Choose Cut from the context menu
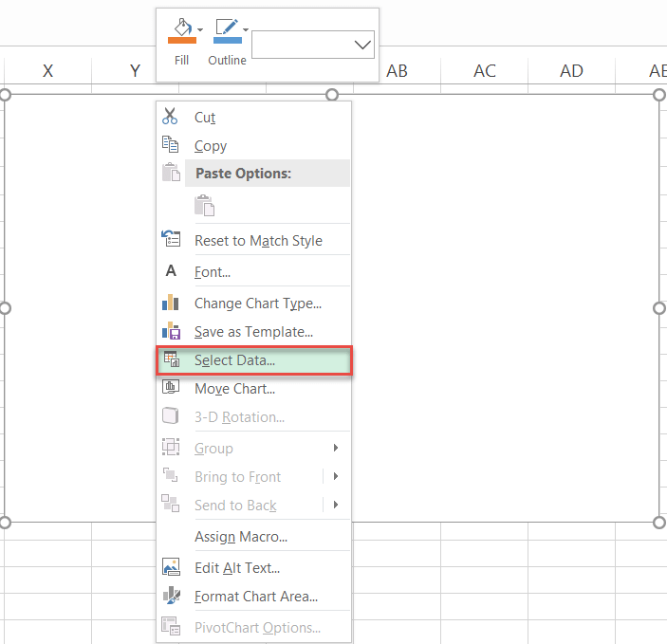The width and height of the screenshot is (667, 644). pos(253,117)
